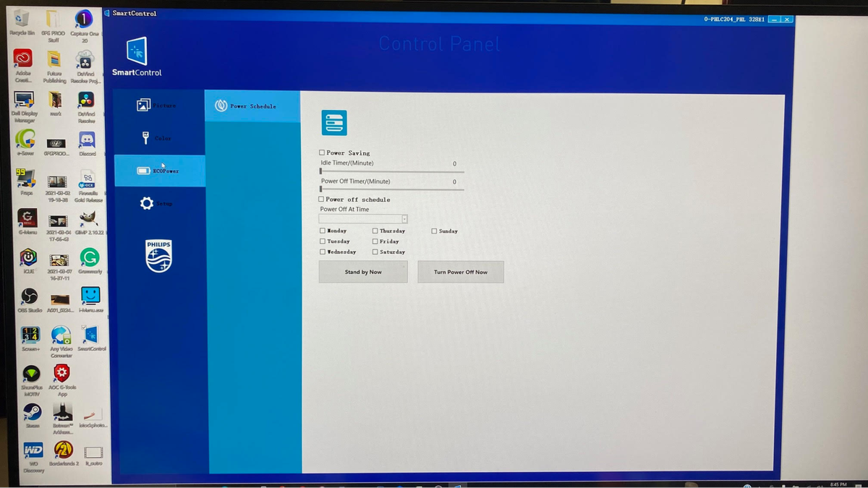Select the lt_outro video file icon
Viewport: 868px width, 488px height.
point(93,455)
